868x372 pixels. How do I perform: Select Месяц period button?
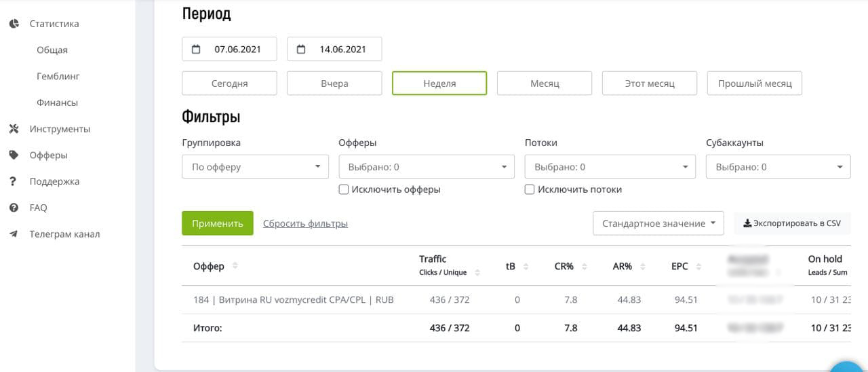click(x=545, y=83)
